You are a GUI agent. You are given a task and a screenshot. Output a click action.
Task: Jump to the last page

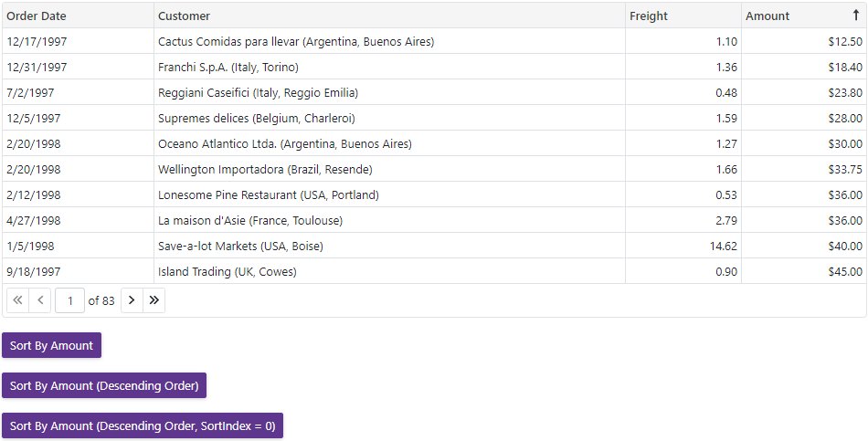click(x=154, y=300)
